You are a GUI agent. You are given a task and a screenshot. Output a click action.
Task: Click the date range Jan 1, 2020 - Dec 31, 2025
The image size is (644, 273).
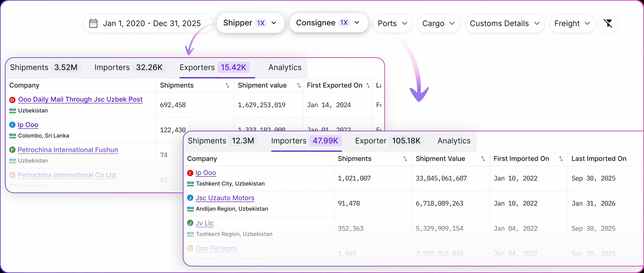click(x=151, y=23)
